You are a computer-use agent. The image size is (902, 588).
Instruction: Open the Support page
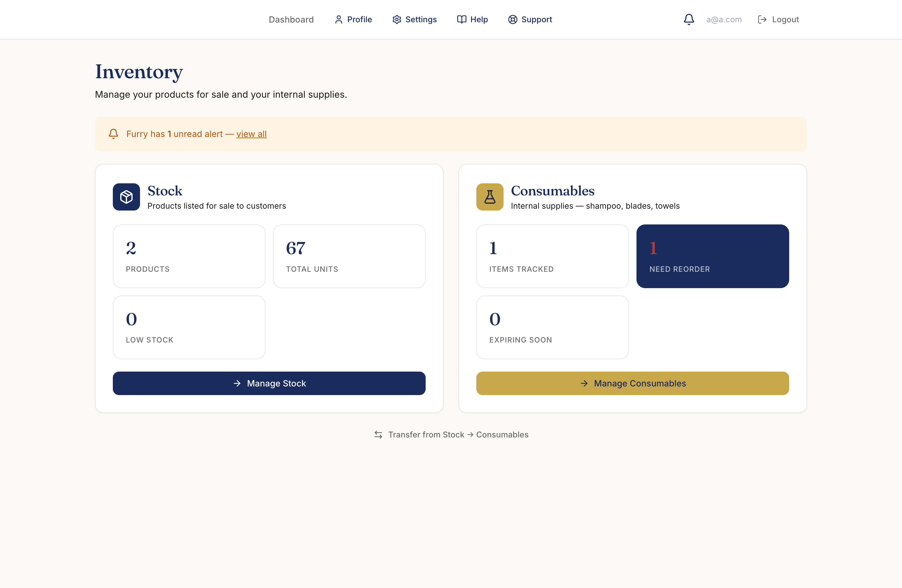(x=530, y=19)
